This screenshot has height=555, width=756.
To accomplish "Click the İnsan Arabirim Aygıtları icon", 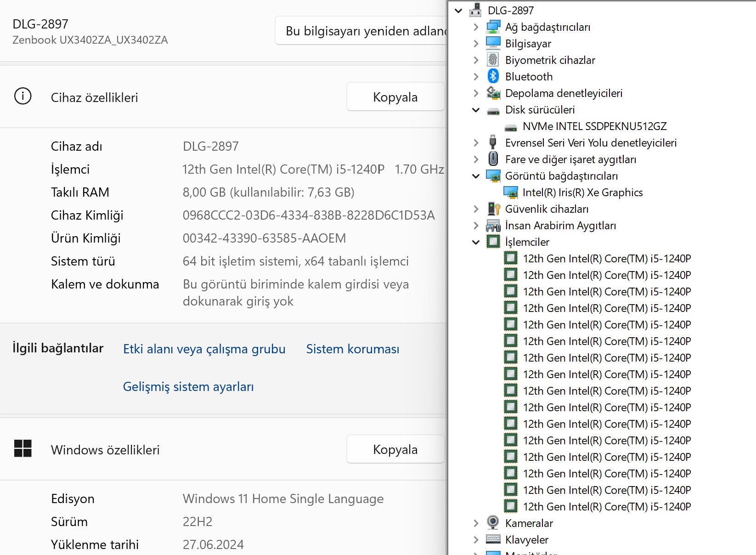I will coord(493,225).
